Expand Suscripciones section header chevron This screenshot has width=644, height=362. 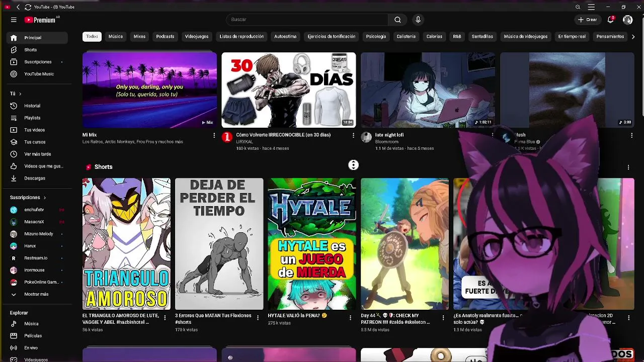point(44,198)
